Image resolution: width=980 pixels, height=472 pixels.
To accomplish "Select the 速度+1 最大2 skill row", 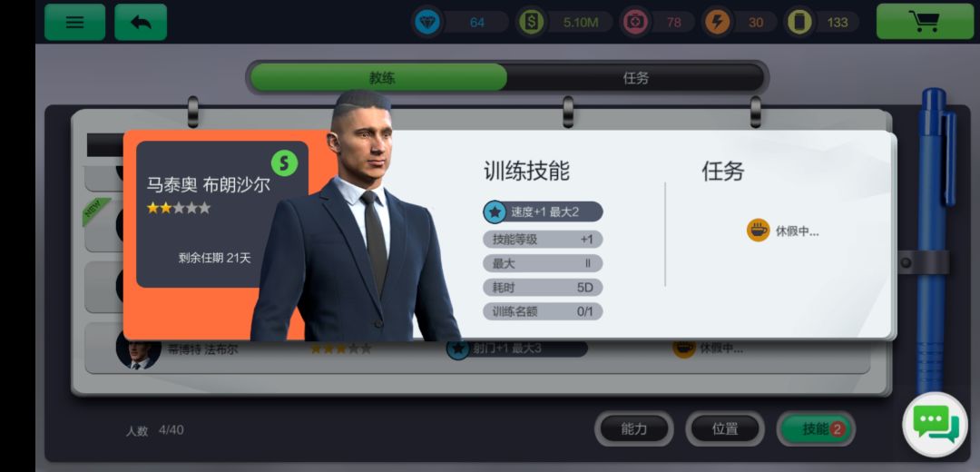I will pos(544,211).
